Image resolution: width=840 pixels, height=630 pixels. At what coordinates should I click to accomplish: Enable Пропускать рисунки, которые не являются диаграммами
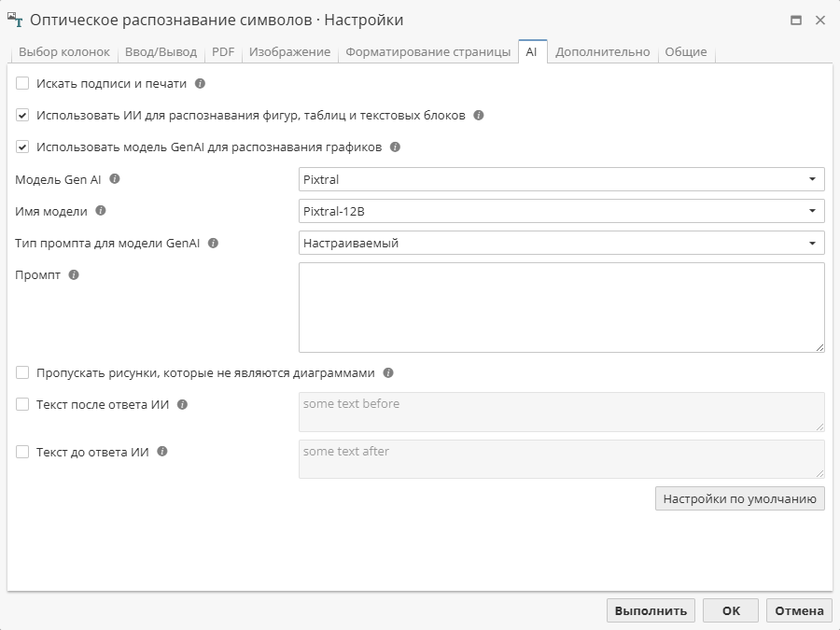tap(22, 371)
